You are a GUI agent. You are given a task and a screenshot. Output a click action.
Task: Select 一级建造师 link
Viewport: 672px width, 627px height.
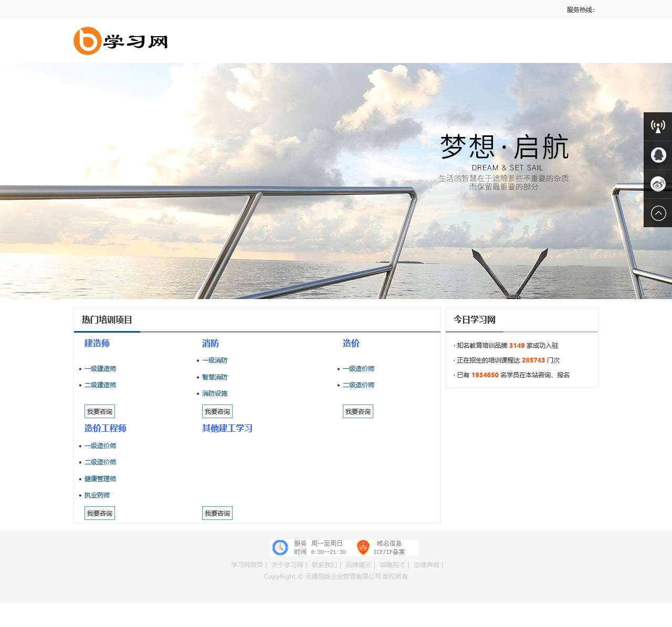coord(100,369)
